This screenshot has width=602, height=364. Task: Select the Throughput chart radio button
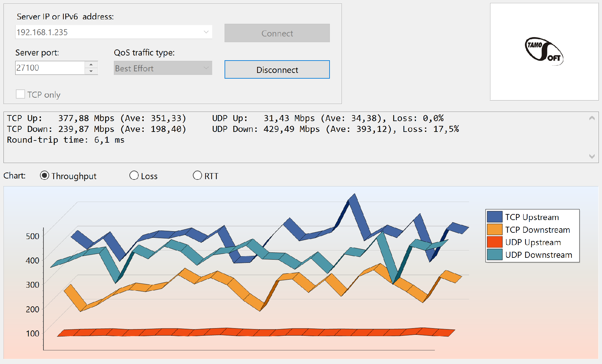(44, 176)
